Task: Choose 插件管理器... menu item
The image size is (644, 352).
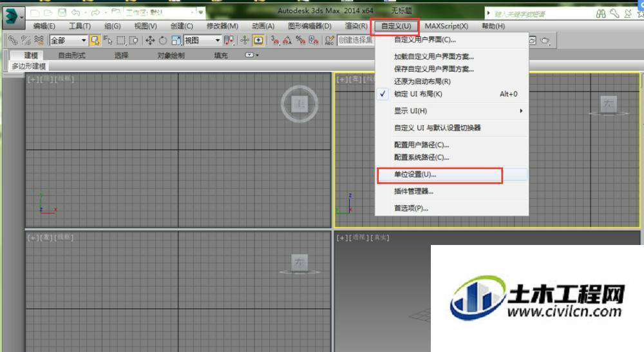Action: pyautogui.click(x=452, y=191)
